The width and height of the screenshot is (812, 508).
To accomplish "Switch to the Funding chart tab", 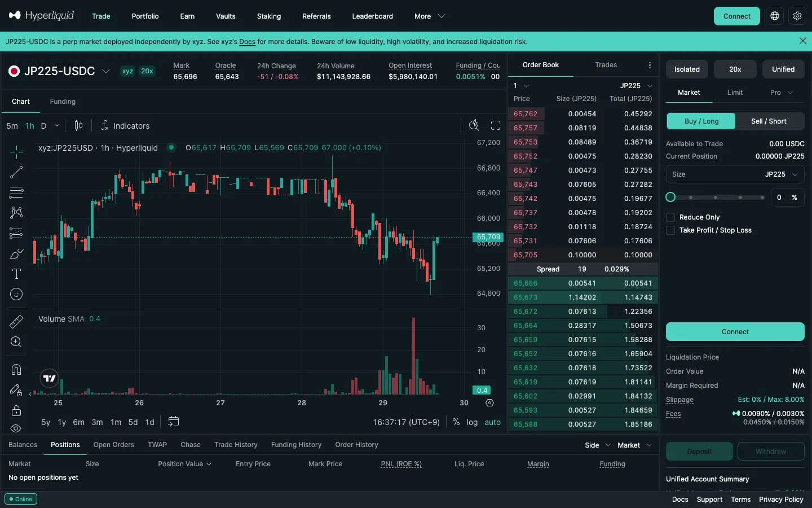I will 63,102.
